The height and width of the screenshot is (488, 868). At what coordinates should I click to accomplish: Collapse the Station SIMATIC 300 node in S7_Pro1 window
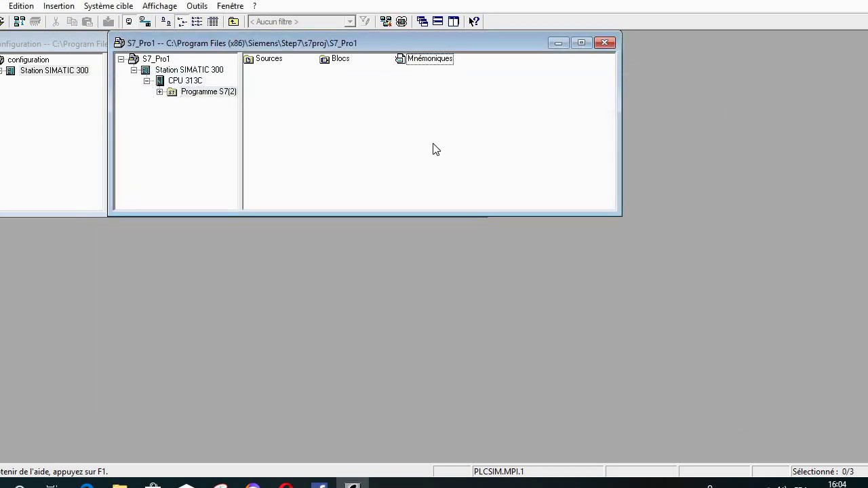(x=134, y=70)
